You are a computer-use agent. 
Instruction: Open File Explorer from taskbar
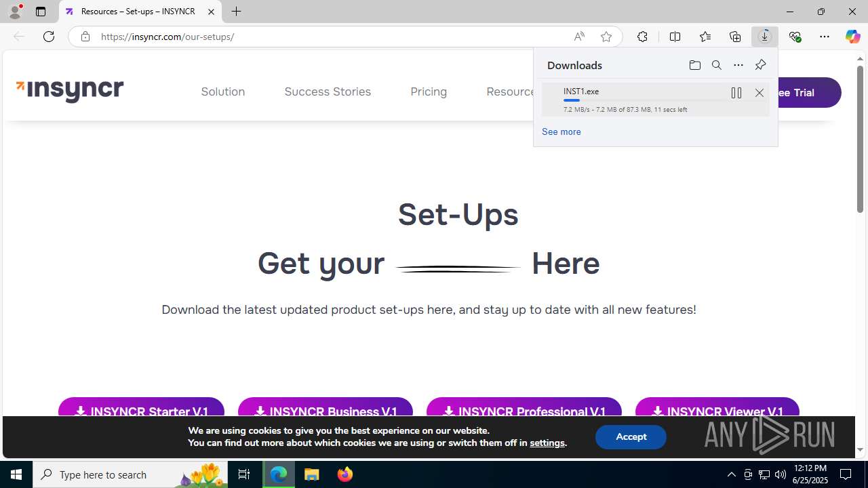312,474
